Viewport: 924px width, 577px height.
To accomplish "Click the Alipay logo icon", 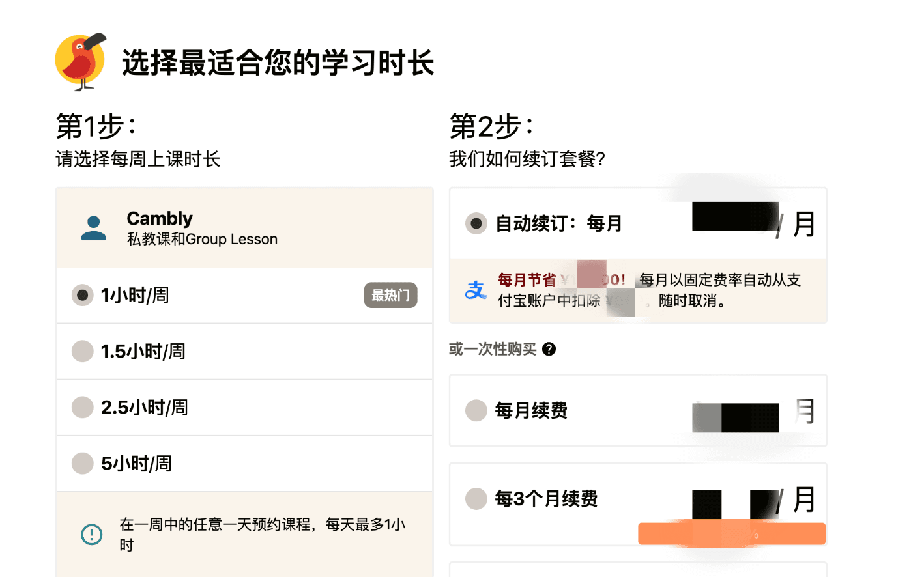I will (476, 290).
